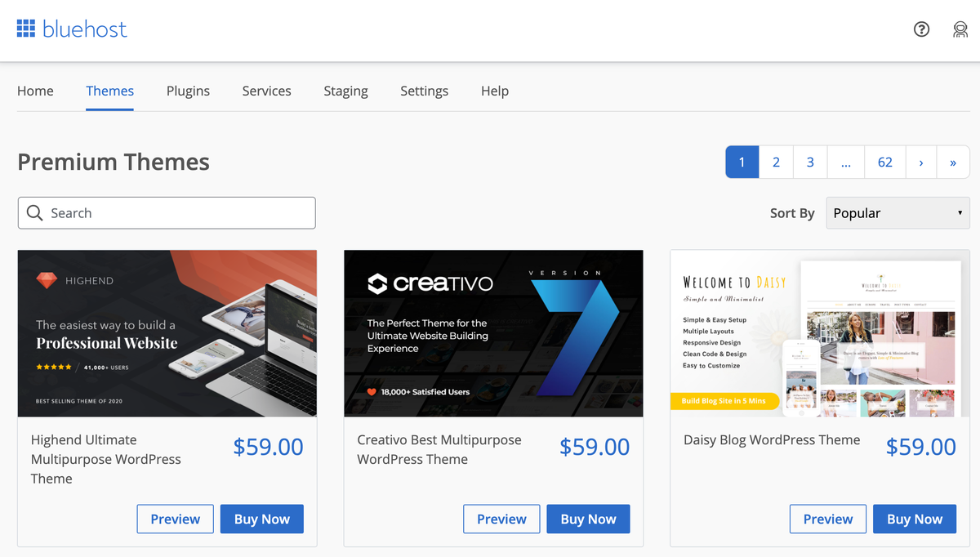The height and width of the screenshot is (557, 980).
Task: Go to pagination page 2
Action: point(776,162)
